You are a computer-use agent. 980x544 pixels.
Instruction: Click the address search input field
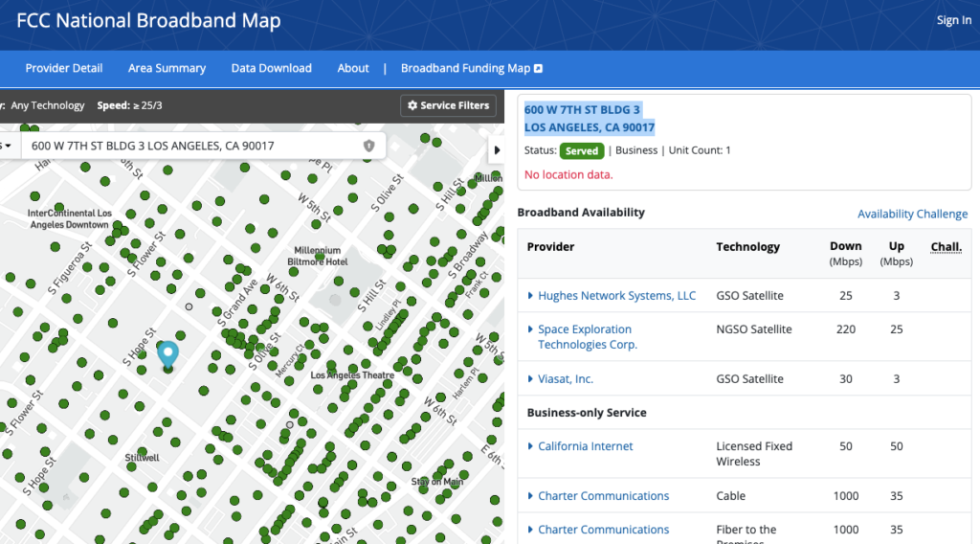(191, 146)
